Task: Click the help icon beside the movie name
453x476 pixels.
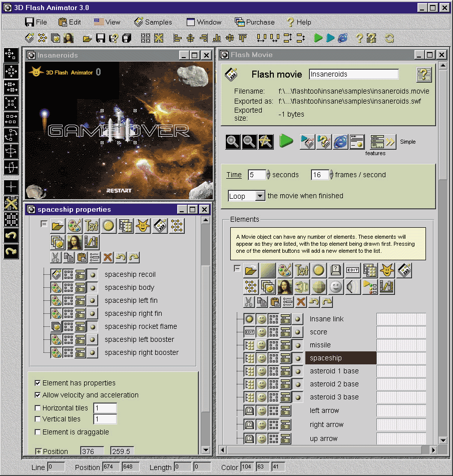Action: [424, 75]
